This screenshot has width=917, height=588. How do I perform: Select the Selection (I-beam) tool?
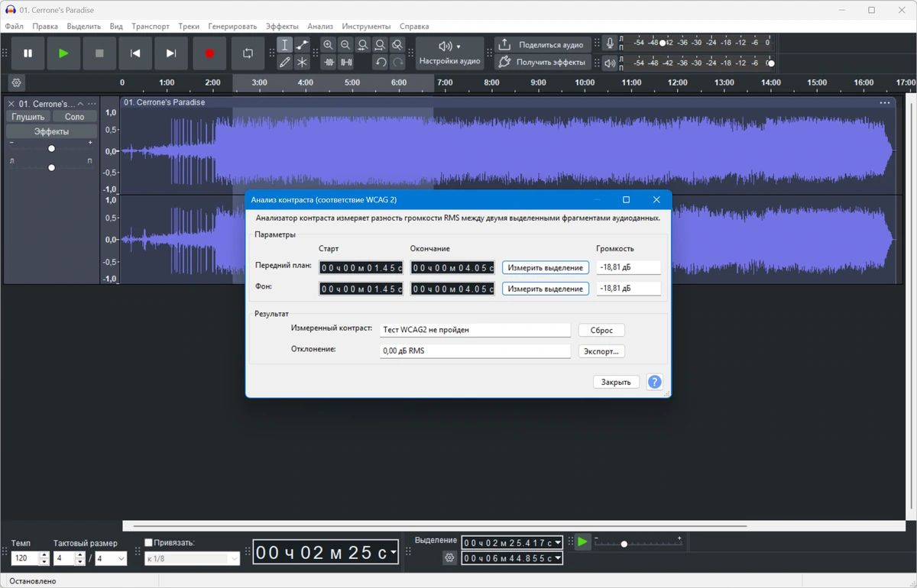coord(284,45)
